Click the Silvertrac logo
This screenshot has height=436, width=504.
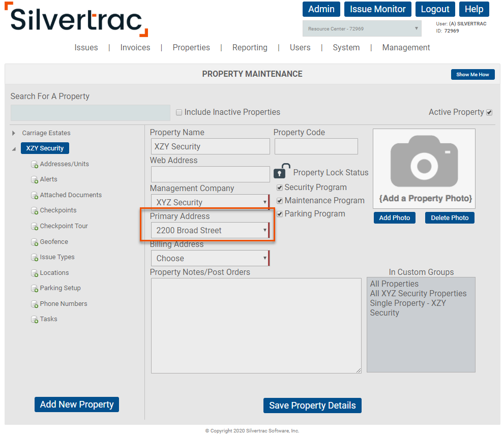(x=76, y=20)
